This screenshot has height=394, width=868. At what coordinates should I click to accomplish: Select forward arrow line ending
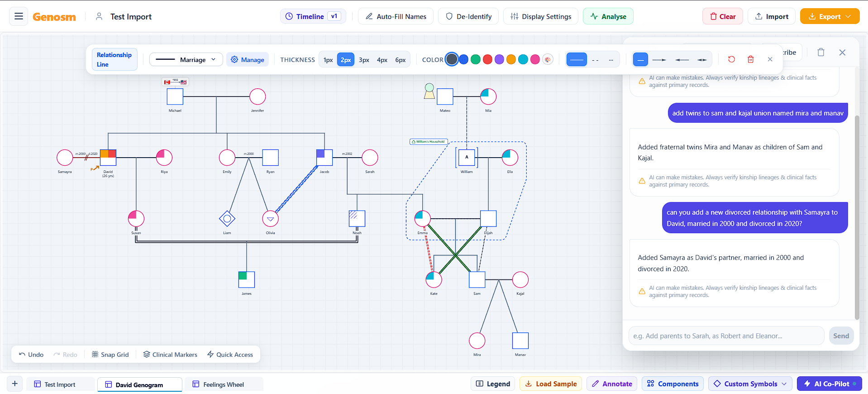click(x=659, y=59)
